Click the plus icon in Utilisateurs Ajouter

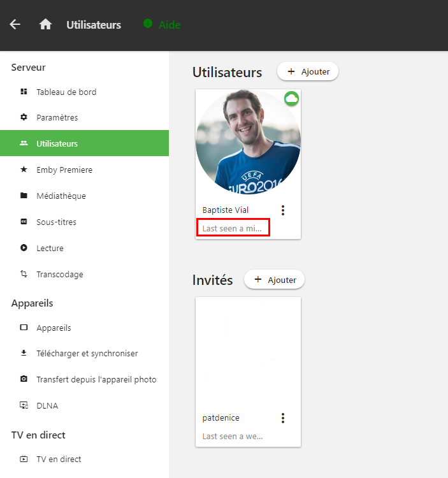coord(291,71)
